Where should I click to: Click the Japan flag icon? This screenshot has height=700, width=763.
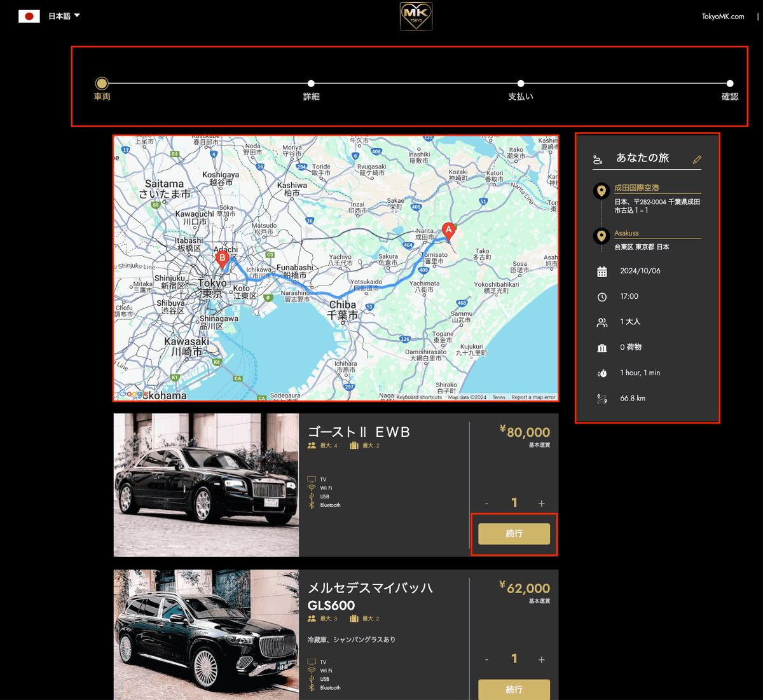point(29,17)
